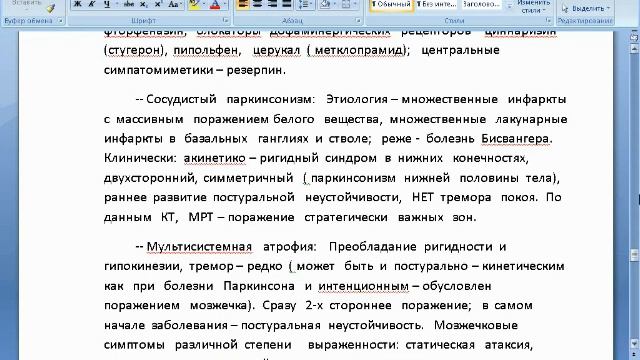The height and width of the screenshot is (360, 640).
Task: Click 'Сосудистый' heading text
Action: [x=181, y=99]
